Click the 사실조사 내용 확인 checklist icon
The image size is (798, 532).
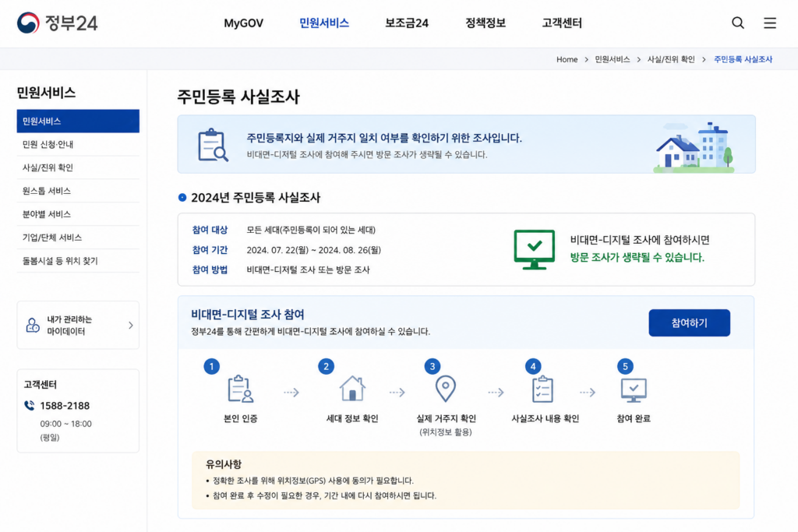coord(542,389)
